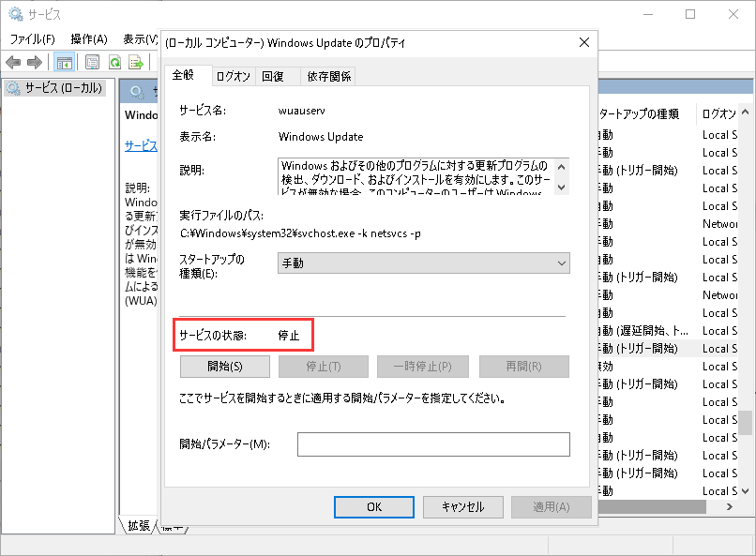Screen dimensions: 756x556
Task: Switch to the 依存関係 tab
Action: [x=328, y=76]
